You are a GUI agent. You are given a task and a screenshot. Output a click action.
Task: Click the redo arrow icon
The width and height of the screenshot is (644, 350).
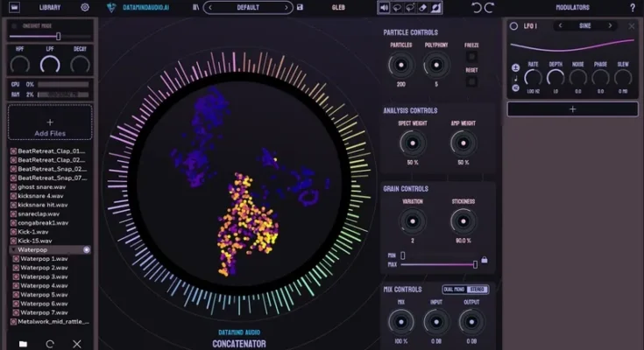pos(489,7)
